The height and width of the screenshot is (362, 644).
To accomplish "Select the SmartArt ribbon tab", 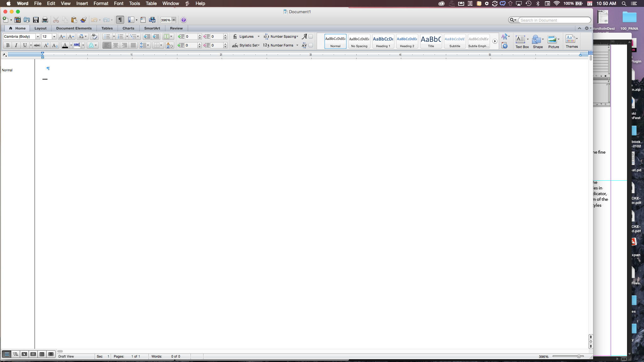I will (x=152, y=28).
